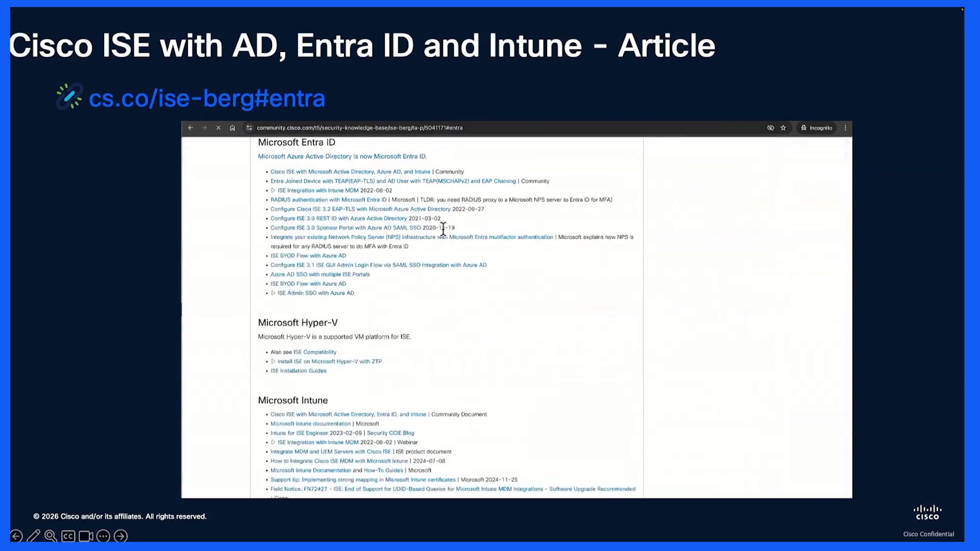980x551 pixels.
Task: Toggle third-party cookie eye icon
Action: click(771, 128)
